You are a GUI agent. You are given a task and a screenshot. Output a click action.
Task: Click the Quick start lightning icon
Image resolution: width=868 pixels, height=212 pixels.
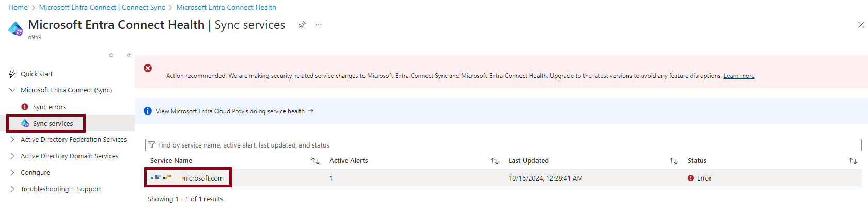click(x=12, y=74)
